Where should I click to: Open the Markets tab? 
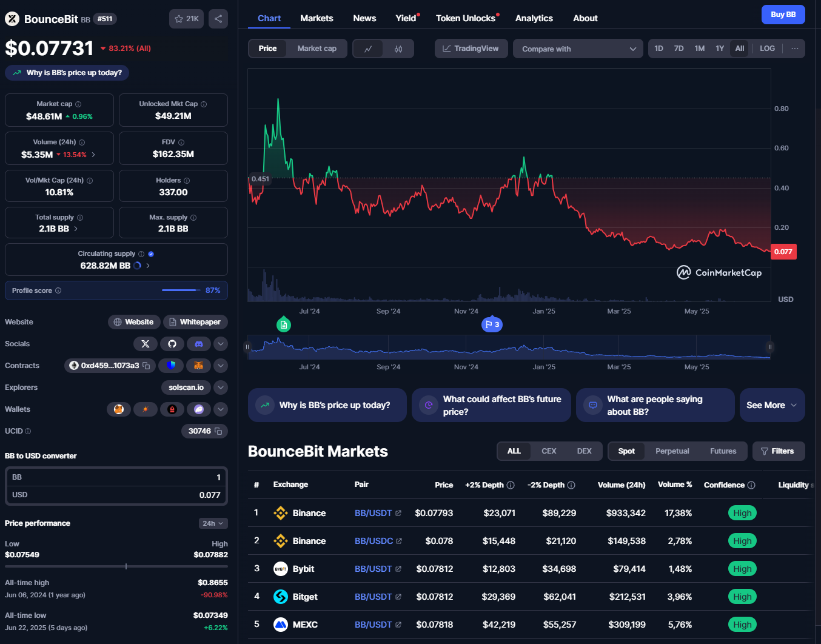317,18
